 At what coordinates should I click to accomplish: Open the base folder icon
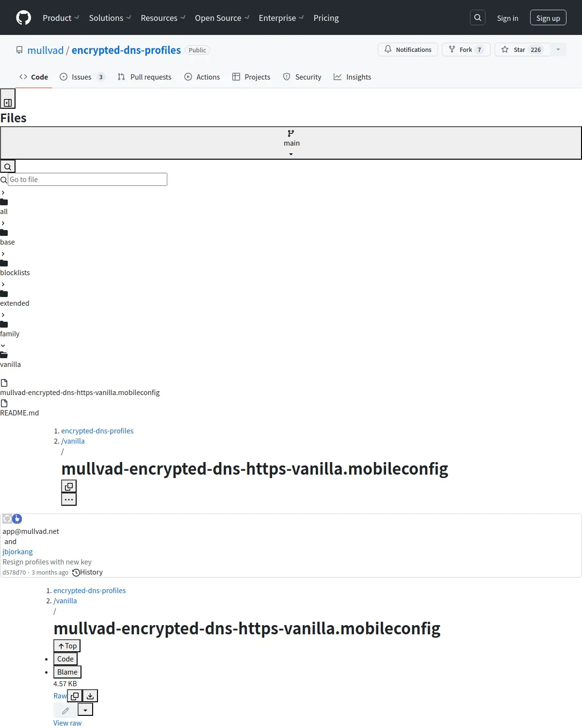(x=4, y=232)
